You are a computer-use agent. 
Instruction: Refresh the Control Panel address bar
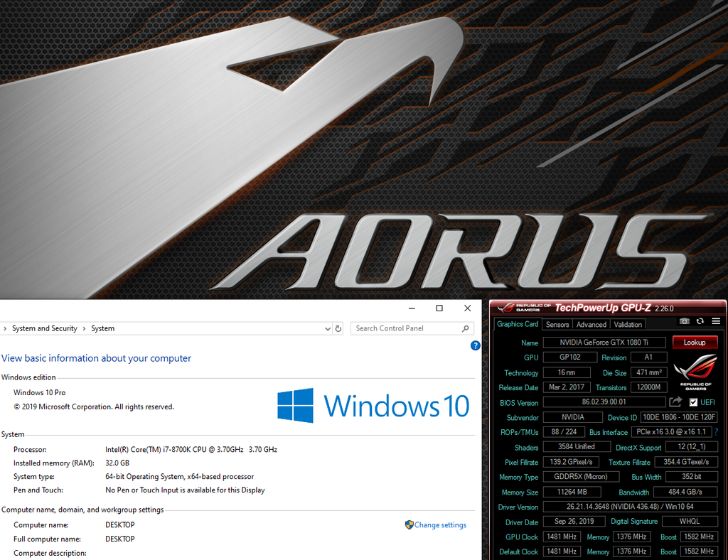338,328
